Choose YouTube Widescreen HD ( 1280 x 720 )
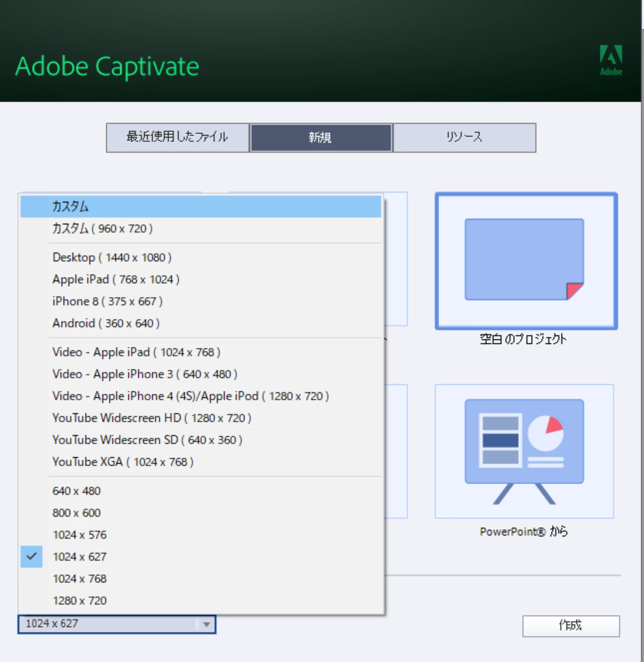 201,418
